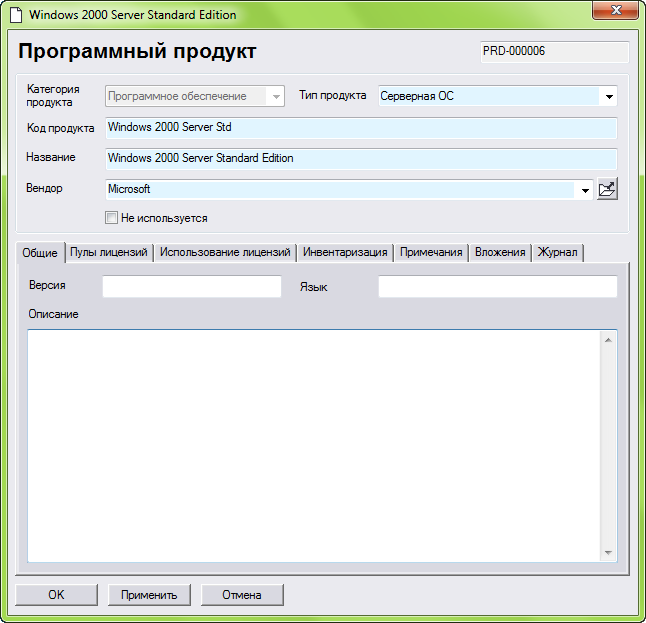Open the "Вендор" dropdown list
This screenshot has width=646, height=623.
[x=585, y=190]
